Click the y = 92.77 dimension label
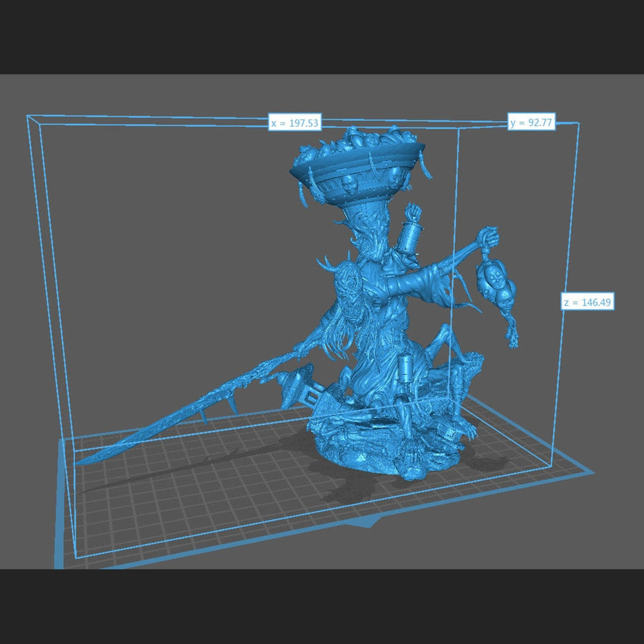The image size is (644, 644). [532, 123]
